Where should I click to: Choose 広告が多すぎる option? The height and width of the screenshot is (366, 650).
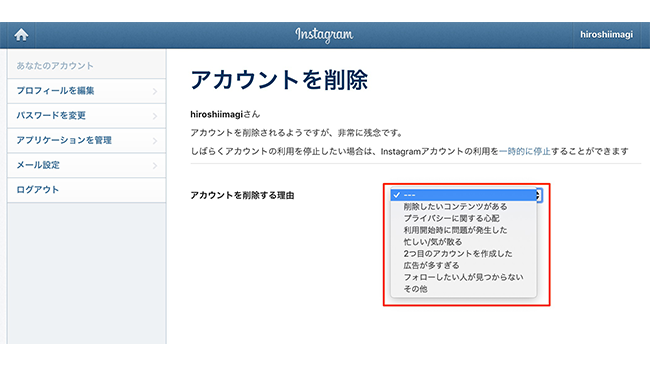pos(463,265)
